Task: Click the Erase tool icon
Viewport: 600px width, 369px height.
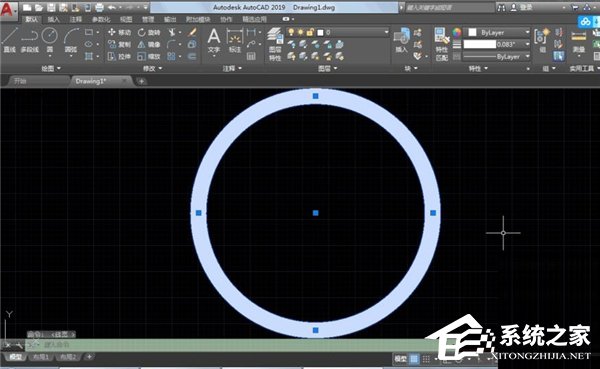Action: point(192,32)
